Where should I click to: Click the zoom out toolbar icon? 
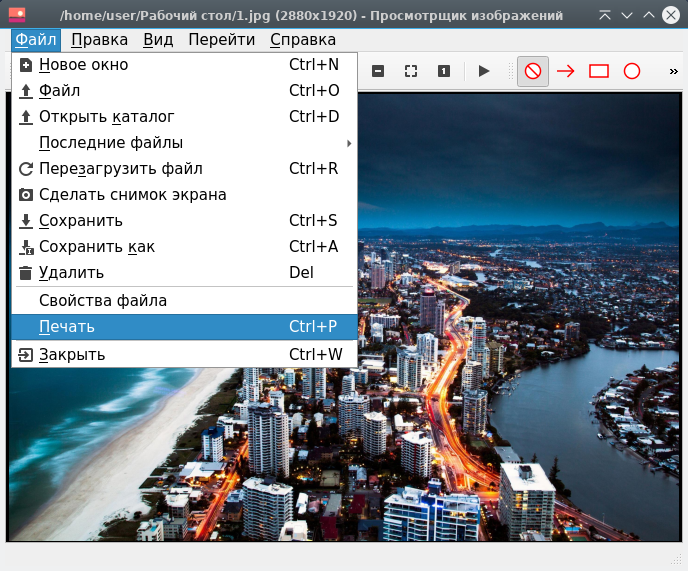tap(378, 71)
